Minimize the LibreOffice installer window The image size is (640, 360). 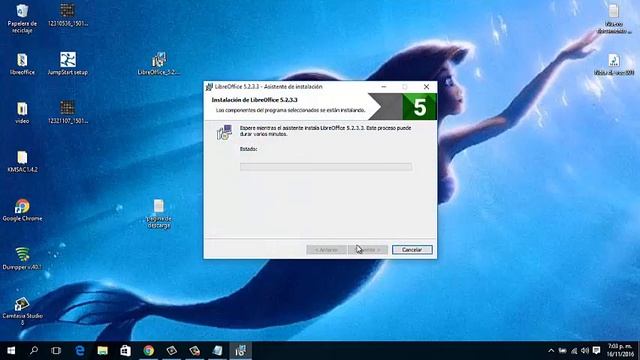click(x=384, y=87)
